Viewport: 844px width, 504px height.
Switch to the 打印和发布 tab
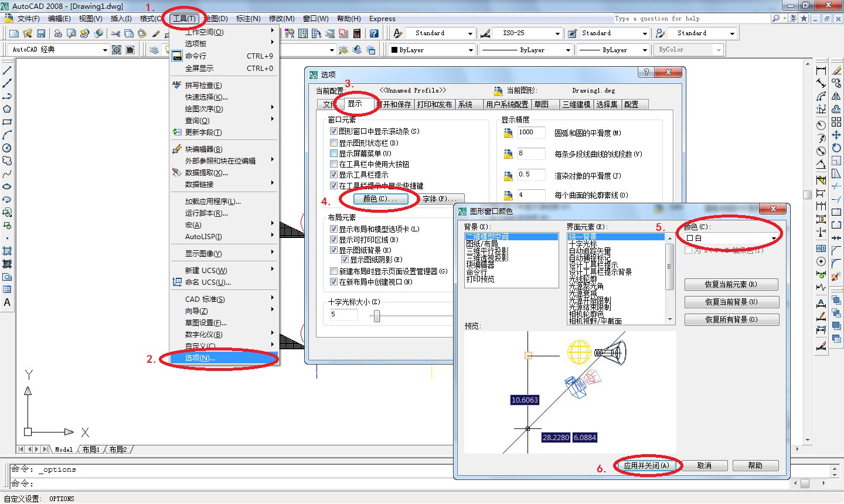pyautogui.click(x=434, y=104)
